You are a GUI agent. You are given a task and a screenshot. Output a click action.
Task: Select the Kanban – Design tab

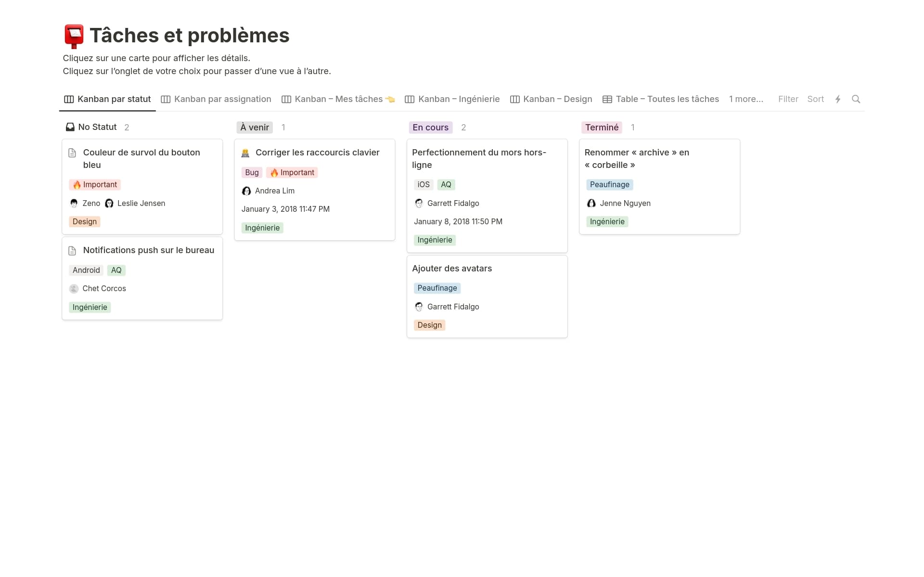[551, 99]
